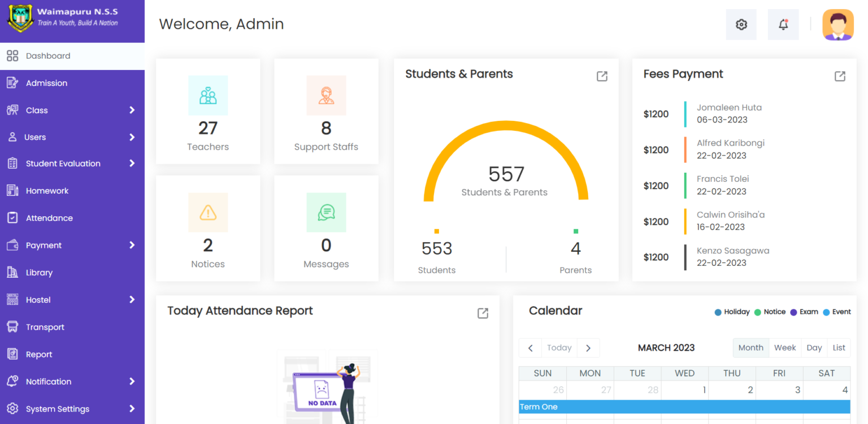Open the notification bell icon
This screenshot has width=868, height=424.
[783, 24]
